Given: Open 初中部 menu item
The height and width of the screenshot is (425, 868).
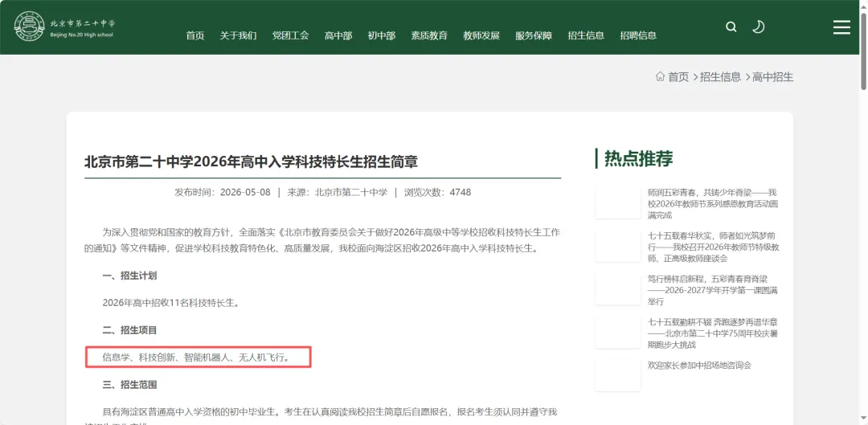Looking at the screenshot, I should pyautogui.click(x=382, y=35).
